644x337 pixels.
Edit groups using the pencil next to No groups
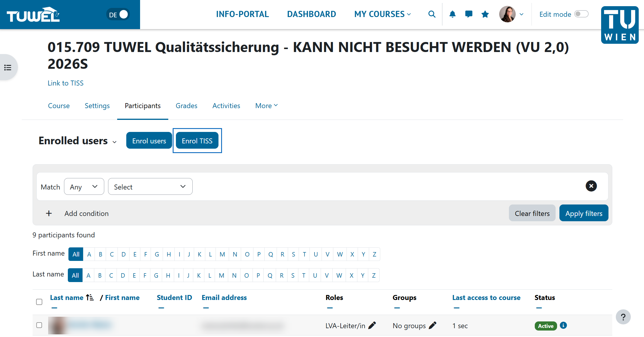point(433,325)
